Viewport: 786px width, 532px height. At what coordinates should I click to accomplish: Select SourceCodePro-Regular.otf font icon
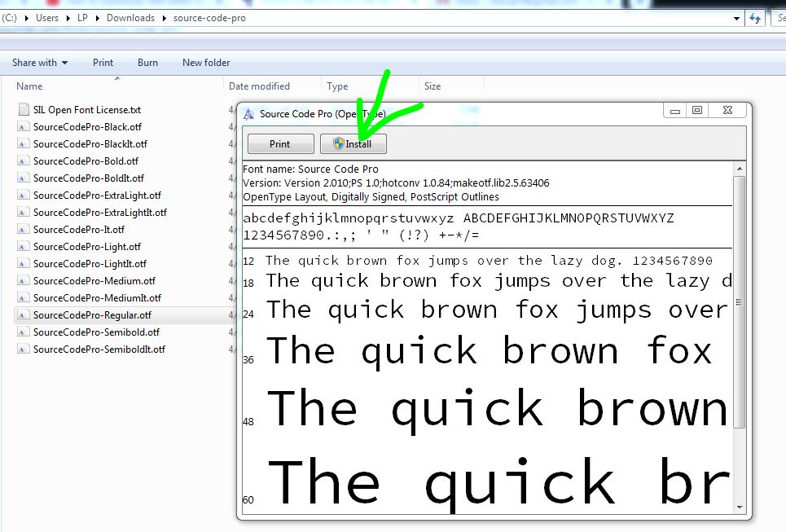(22, 315)
